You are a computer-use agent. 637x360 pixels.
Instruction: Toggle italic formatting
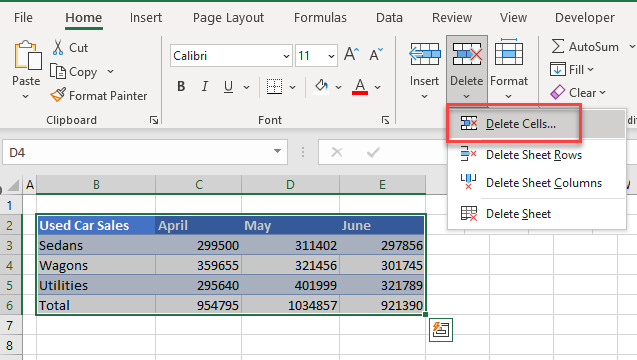[x=205, y=87]
